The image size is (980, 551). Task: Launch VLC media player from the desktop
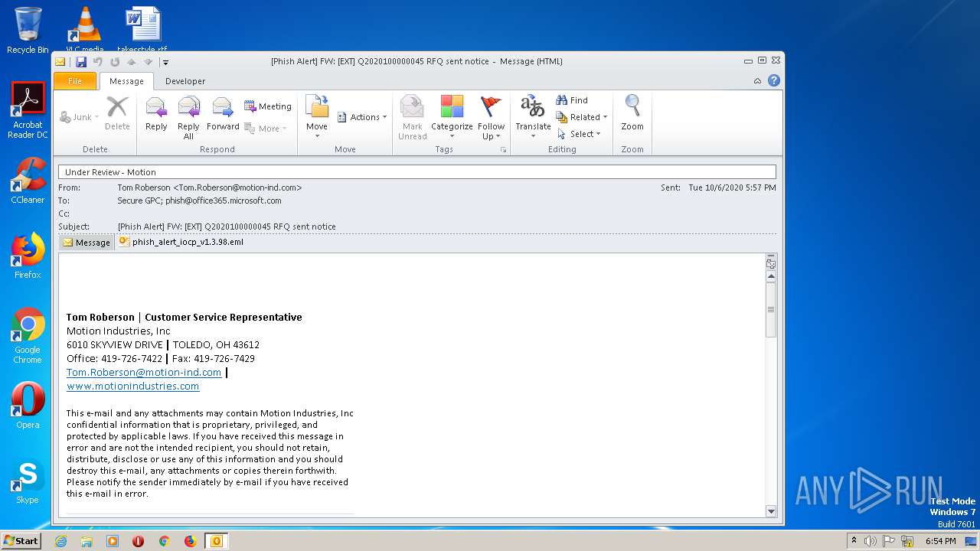[x=85, y=30]
